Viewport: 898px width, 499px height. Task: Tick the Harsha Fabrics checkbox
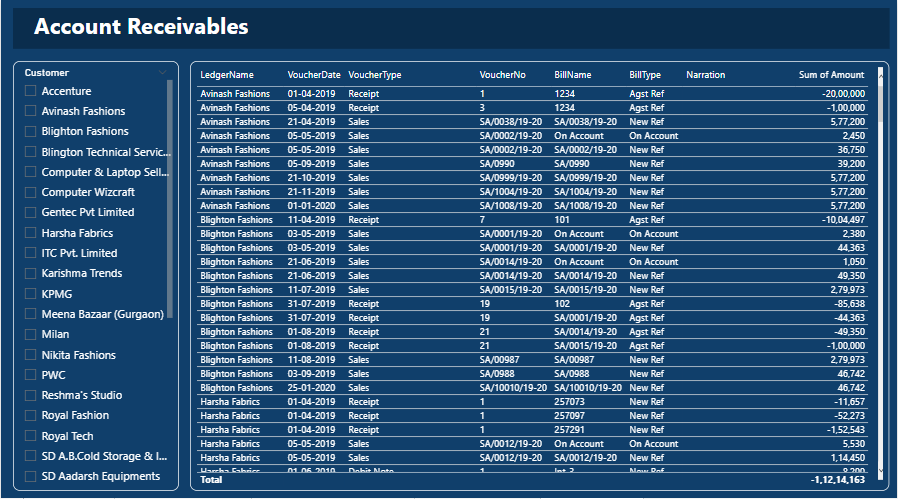(x=31, y=233)
